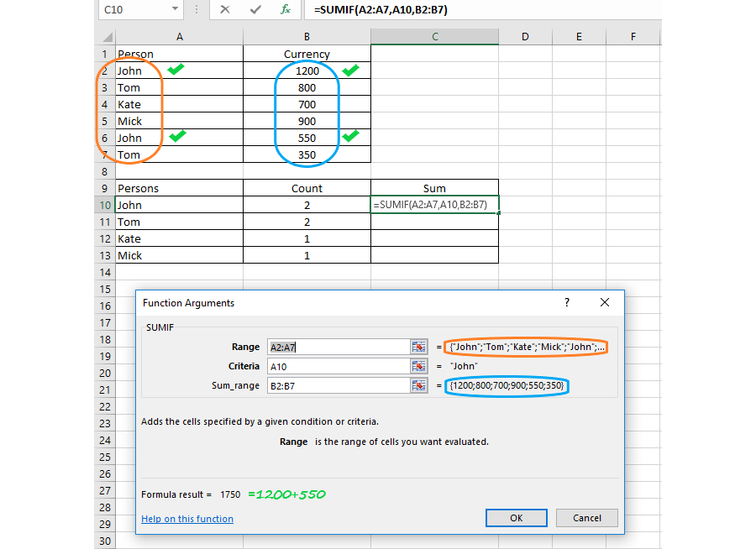The image size is (756, 549).
Task: Select row 10 header
Action: coord(104,205)
